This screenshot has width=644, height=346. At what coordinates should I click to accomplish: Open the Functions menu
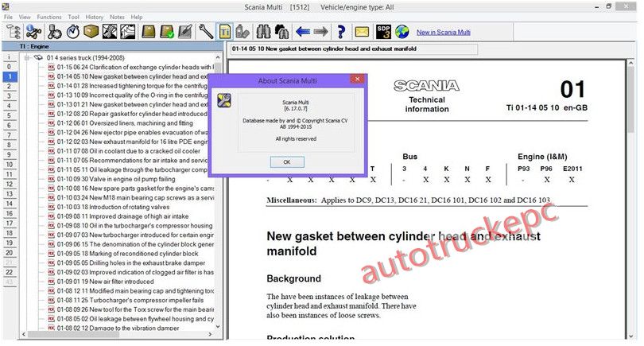tap(48, 17)
